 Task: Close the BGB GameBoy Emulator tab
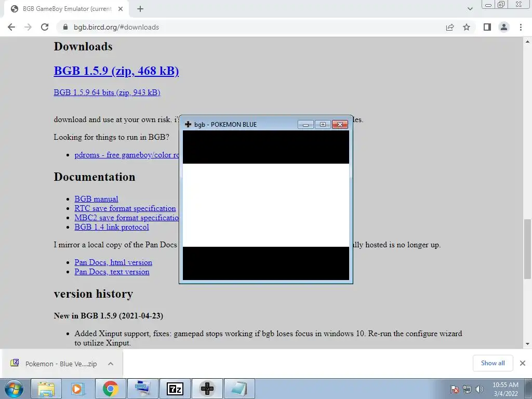point(121,9)
